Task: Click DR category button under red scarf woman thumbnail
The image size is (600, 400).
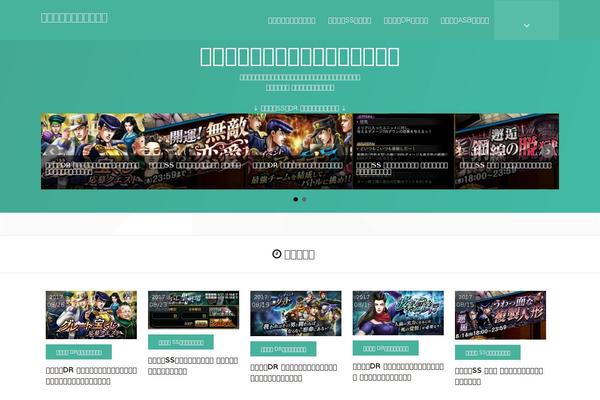Action: click(385, 348)
